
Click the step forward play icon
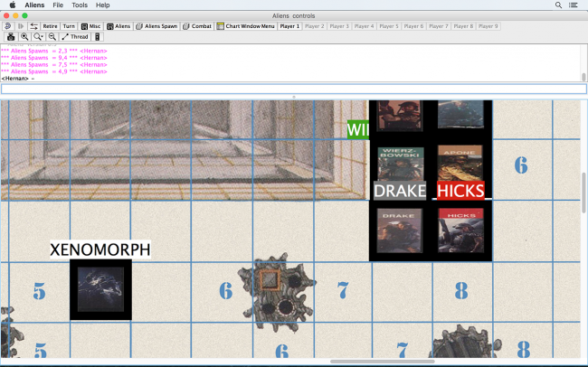(21, 26)
